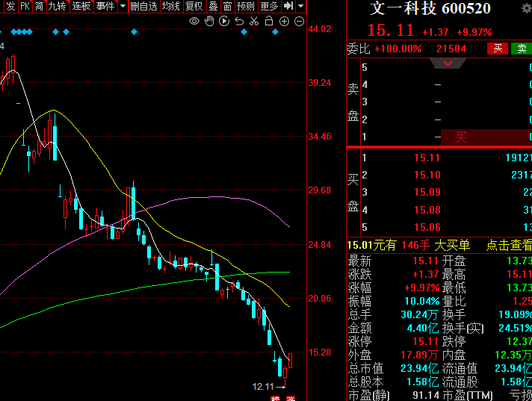Open the 更多 more menu

pyautogui.click(x=269, y=6)
